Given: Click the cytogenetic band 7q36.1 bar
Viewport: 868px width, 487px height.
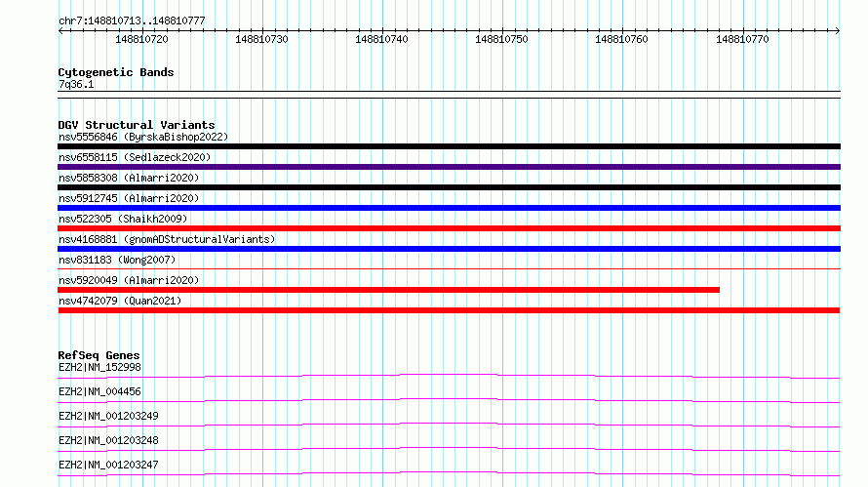Looking at the screenshot, I should pyautogui.click(x=449, y=95).
